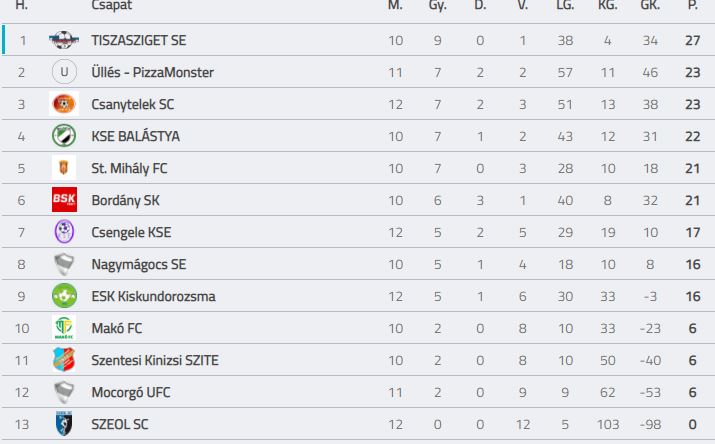Click the ESK Kiskundorozsma green logo
Screen dimensions: 715x444
click(x=64, y=296)
